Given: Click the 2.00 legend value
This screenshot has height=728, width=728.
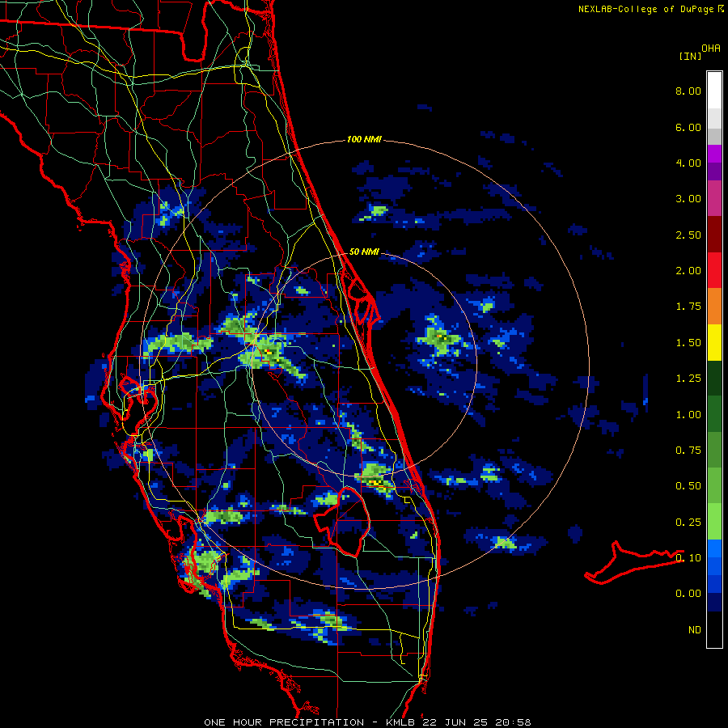Looking at the screenshot, I should (x=688, y=271).
